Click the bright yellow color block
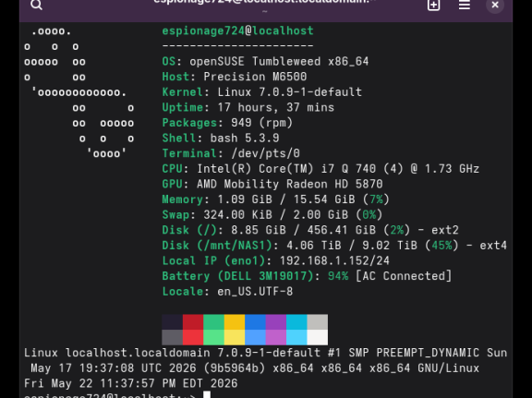The image size is (532, 398). pos(235,337)
